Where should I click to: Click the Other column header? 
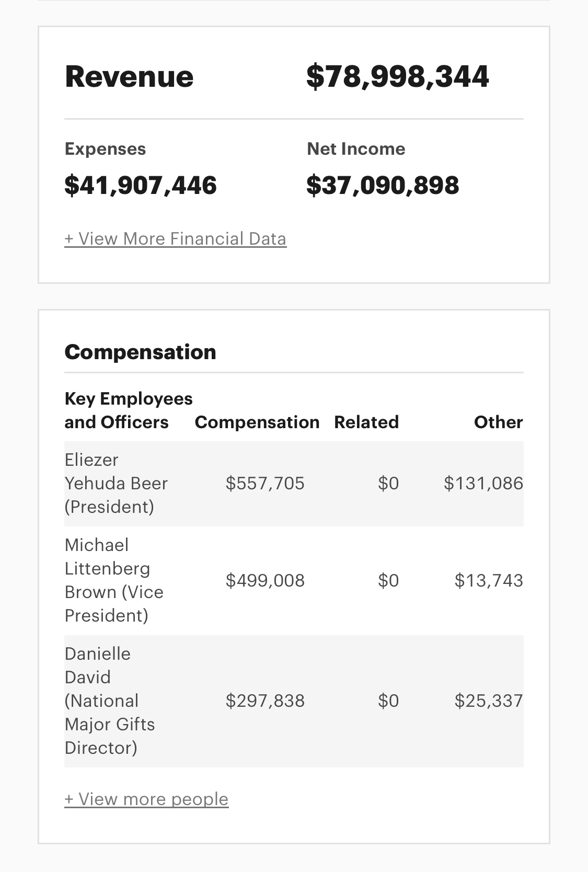tap(498, 422)
